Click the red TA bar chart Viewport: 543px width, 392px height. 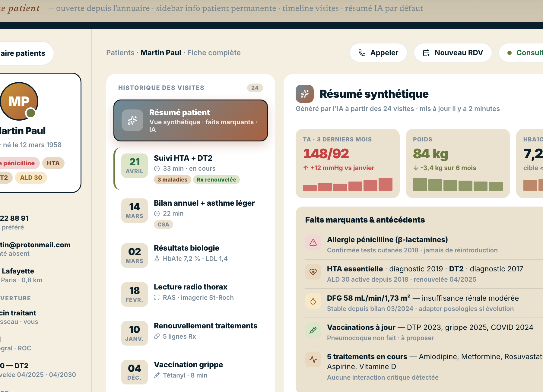tap(348, 184)
